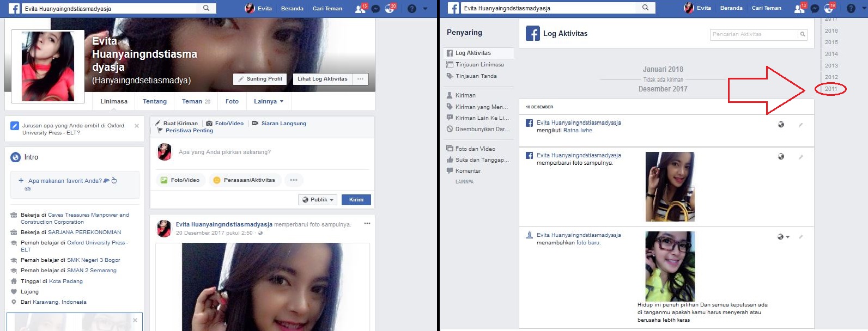Open Messenger icon in right window

point(815,9)
